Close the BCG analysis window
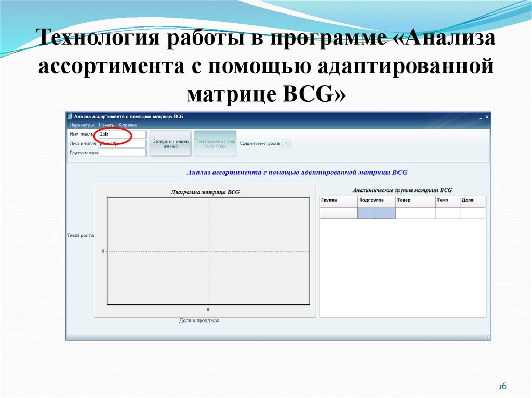This screenshot has width=532, height=398. click(487, 117)
